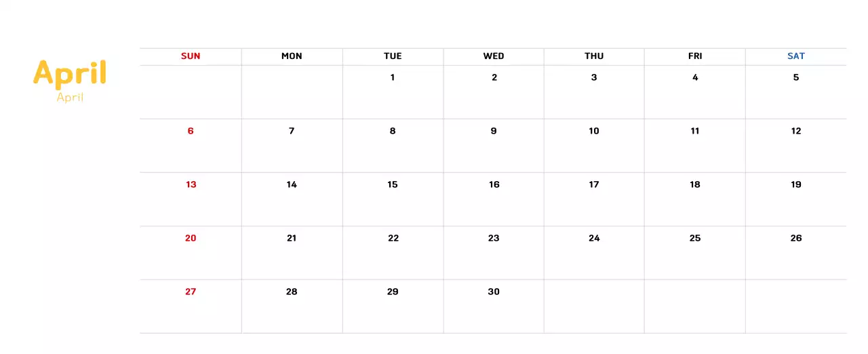Screen dimensions: 868x354
Task: Click the April 16 date cell
Action: 494,184
